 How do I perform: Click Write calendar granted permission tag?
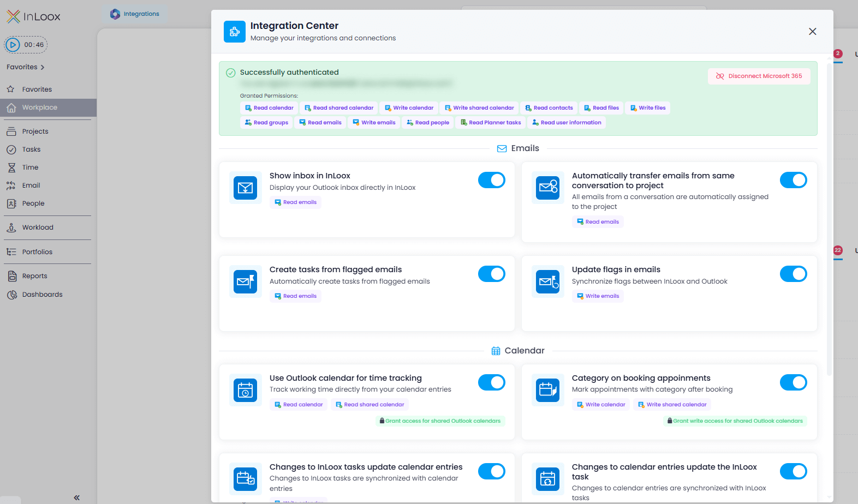(x=409, y=108)
